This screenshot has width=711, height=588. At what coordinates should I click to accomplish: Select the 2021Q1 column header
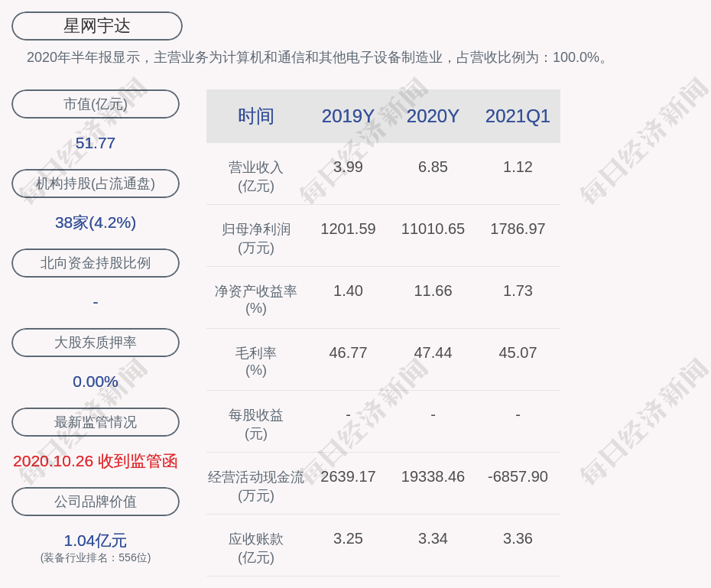(518, 116)
